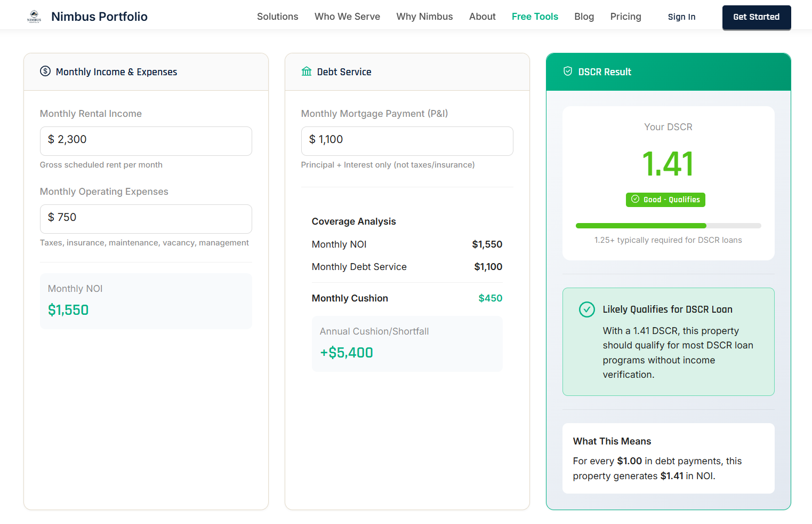
Task: Click the green DSCR progress bar
Action: (641, 226)
